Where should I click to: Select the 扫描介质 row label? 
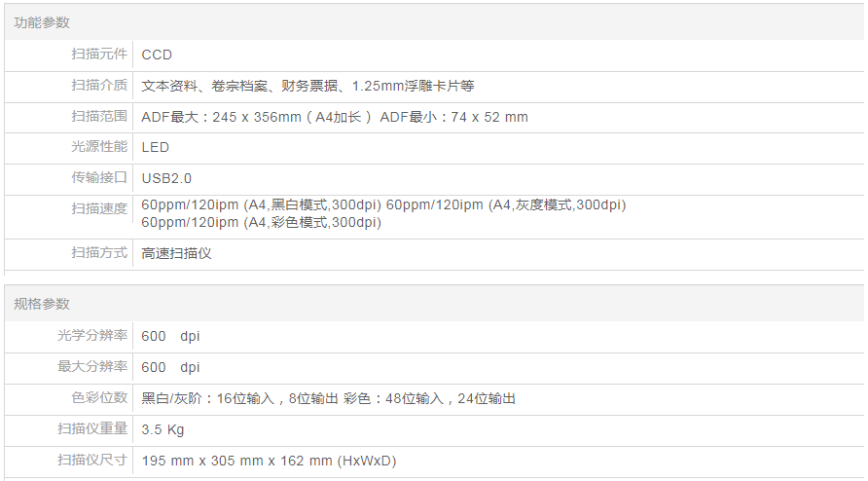click(x=99, y=86)
